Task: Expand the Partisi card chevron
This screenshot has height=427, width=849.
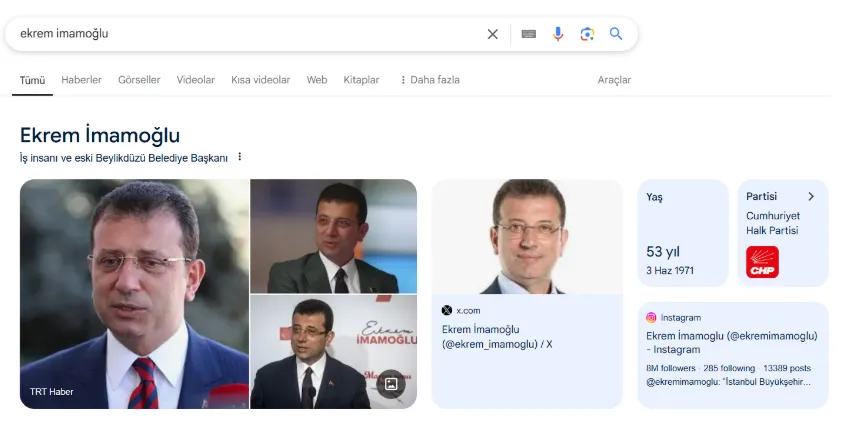Action: tap(811, 197)
